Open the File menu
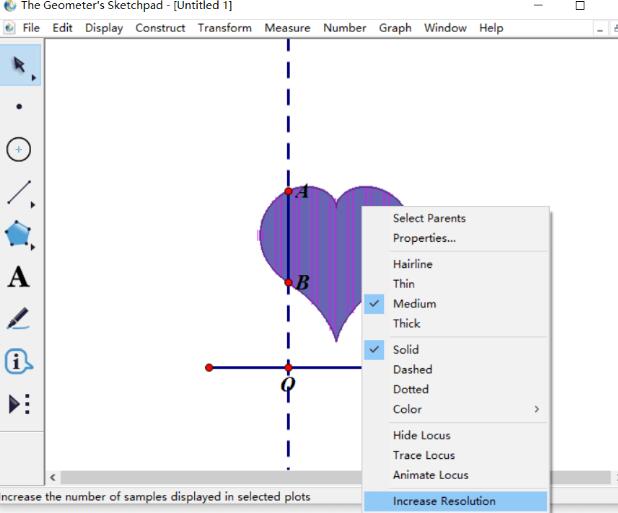Screen dimensions: 618x513 [x=31, y=28]
